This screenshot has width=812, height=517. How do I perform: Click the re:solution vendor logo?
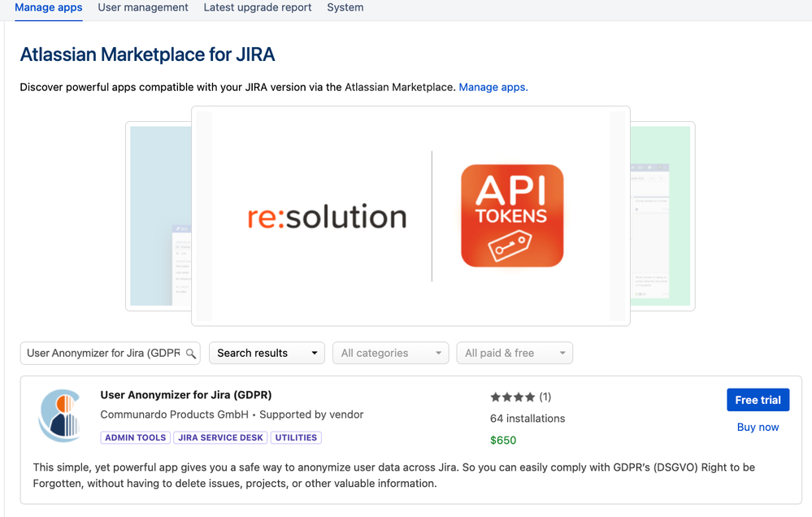click(x=328, y=215)
